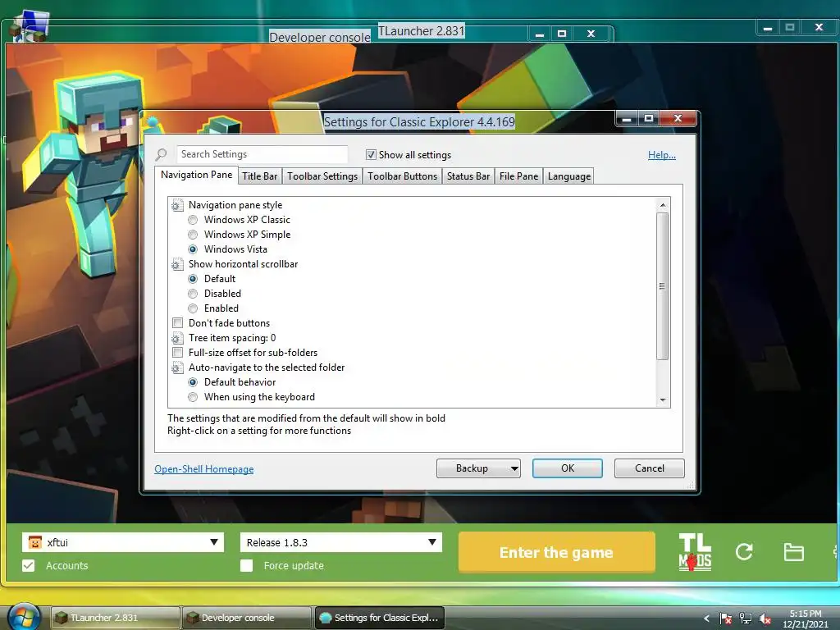840x630 pixels.
Task: Click the network tray icon
Action: coord(745,619)
